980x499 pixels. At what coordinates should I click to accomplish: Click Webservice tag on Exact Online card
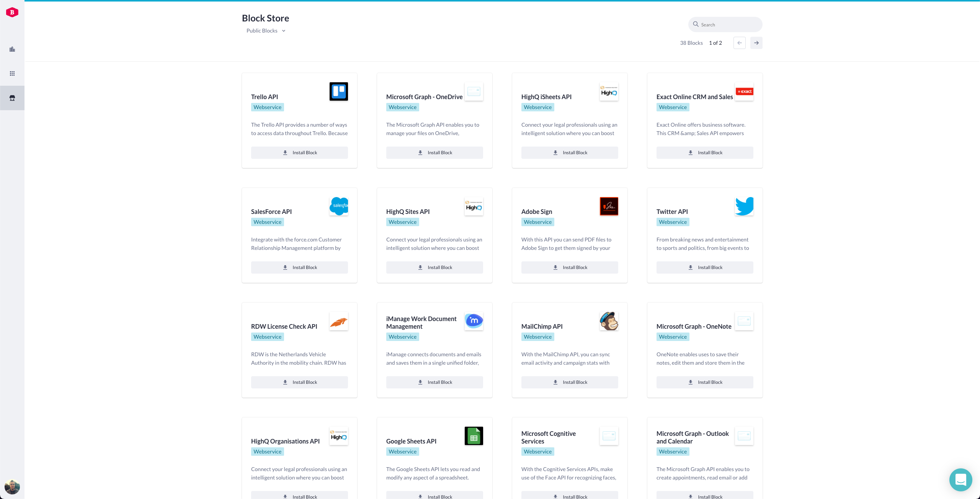click(x=673, y=107)
